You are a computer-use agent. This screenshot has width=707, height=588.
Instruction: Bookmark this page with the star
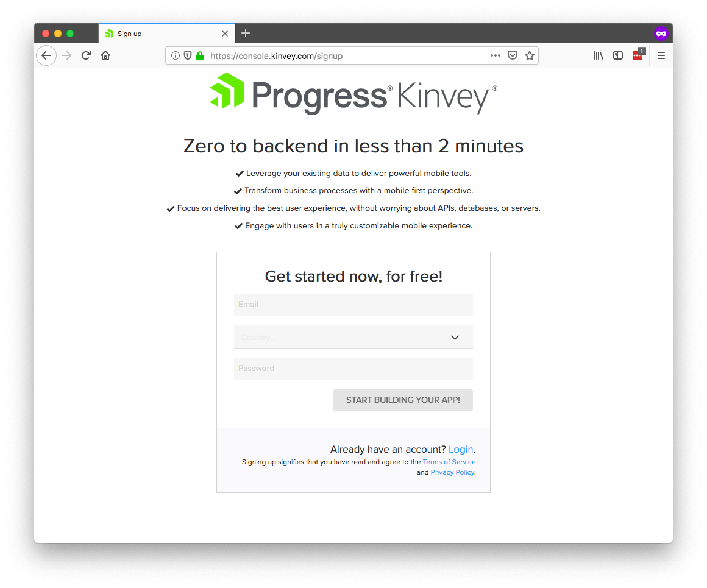coord(530,55)
